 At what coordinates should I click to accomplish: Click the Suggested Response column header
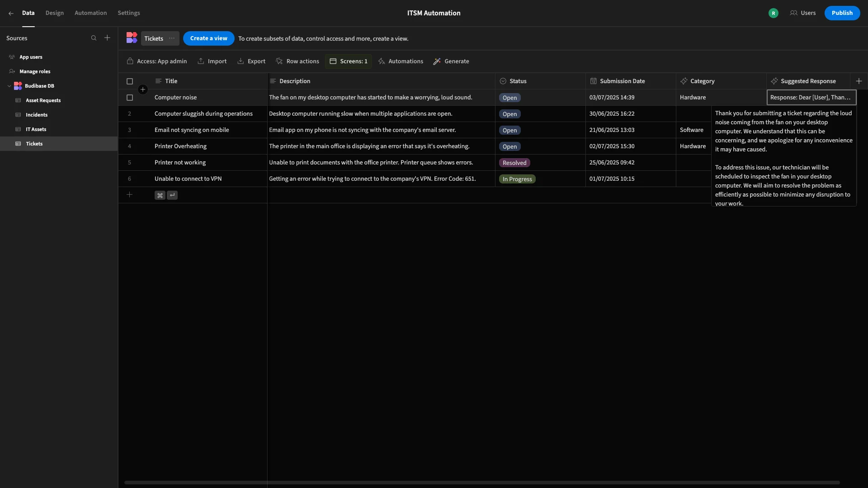click(808, 81)
